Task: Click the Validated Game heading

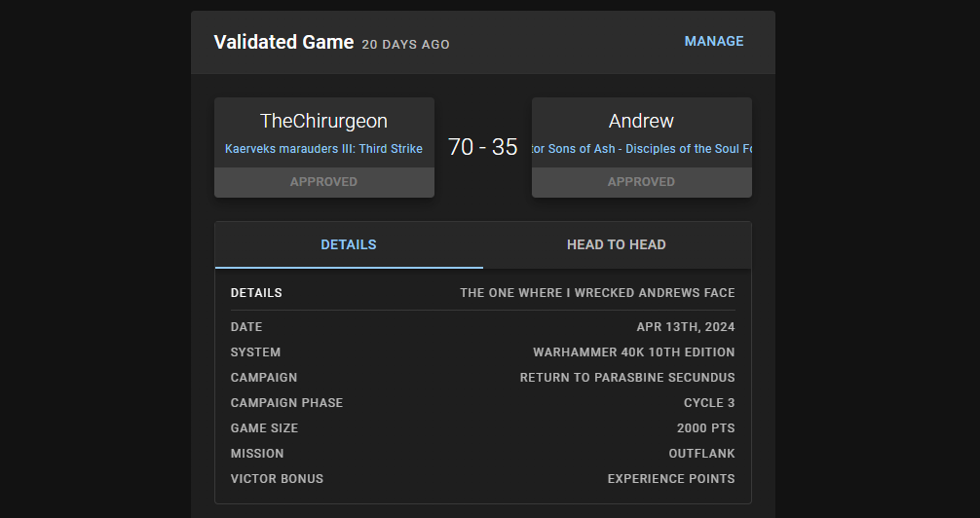Action: pos(283,42)
